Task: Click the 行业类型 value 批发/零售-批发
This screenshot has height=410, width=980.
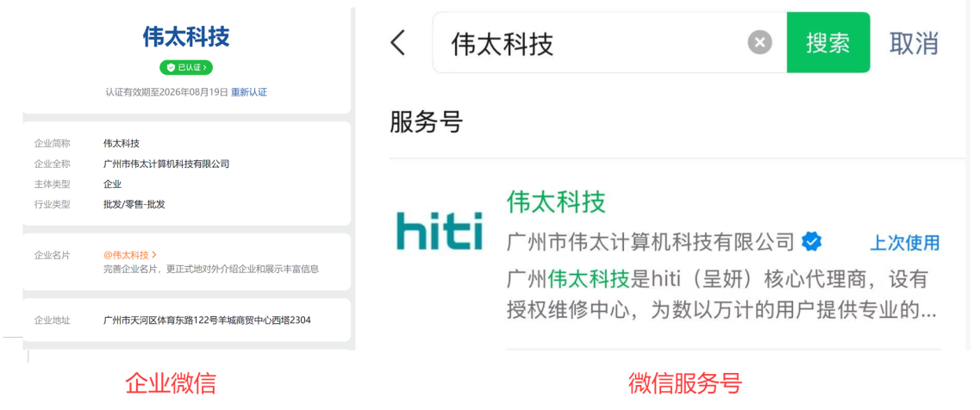Action: click(x=134, y=204)
